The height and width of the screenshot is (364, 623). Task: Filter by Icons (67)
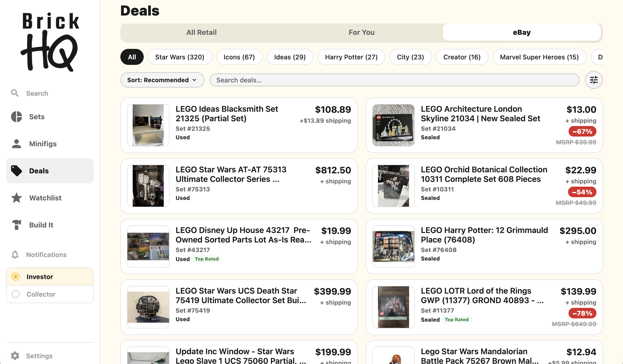pyautogui.click(x=239, y=57)
